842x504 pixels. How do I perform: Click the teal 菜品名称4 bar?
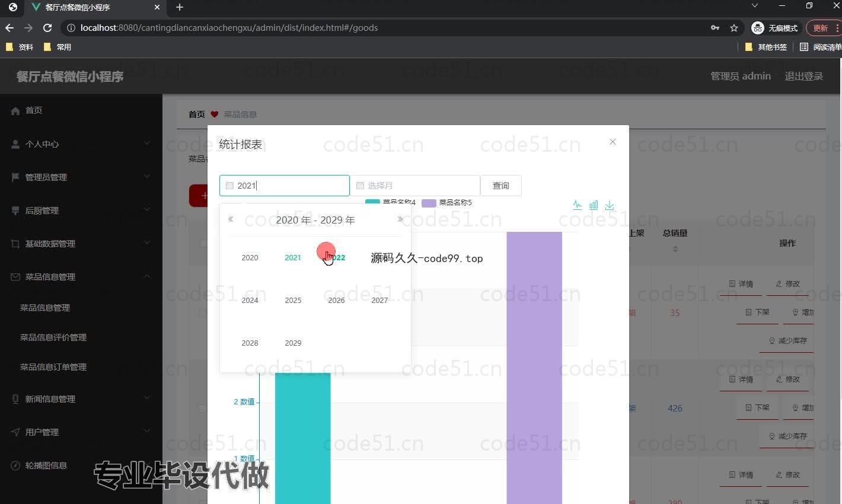[302, 438]
